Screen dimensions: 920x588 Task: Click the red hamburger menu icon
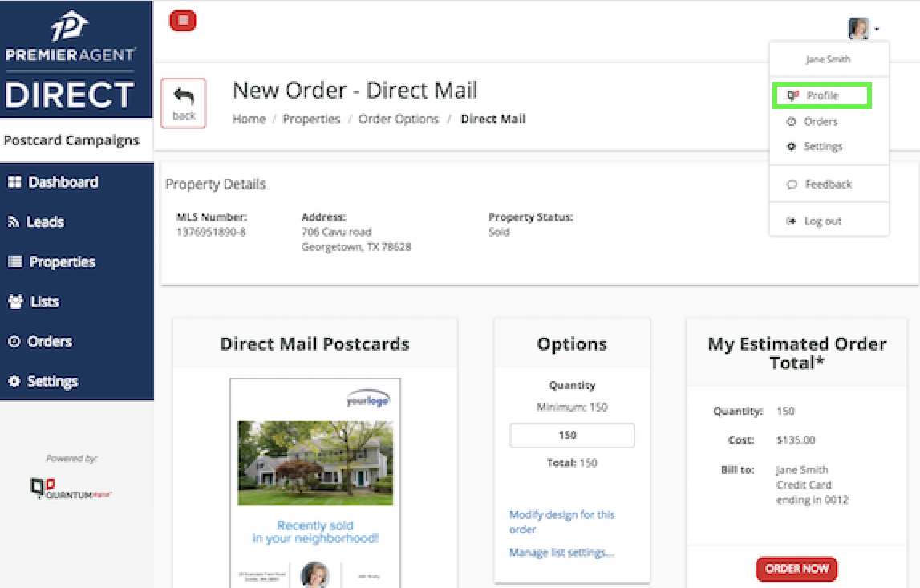coord(183,21)
